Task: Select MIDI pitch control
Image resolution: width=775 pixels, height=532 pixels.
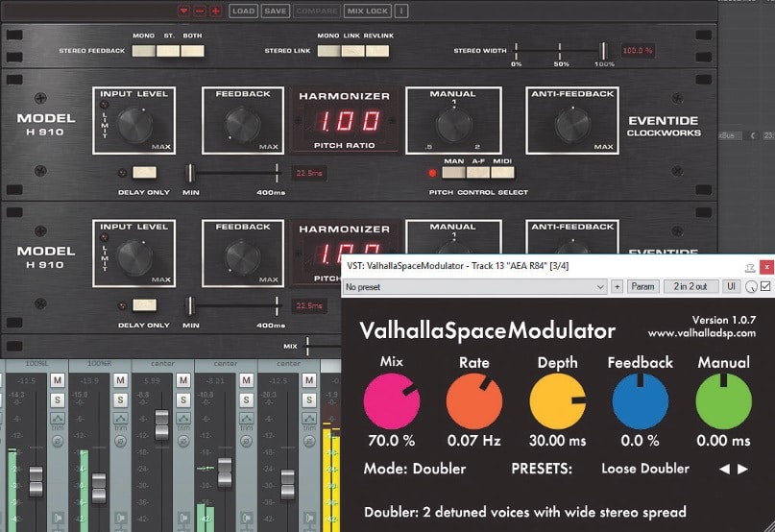Action: point(502,173)
